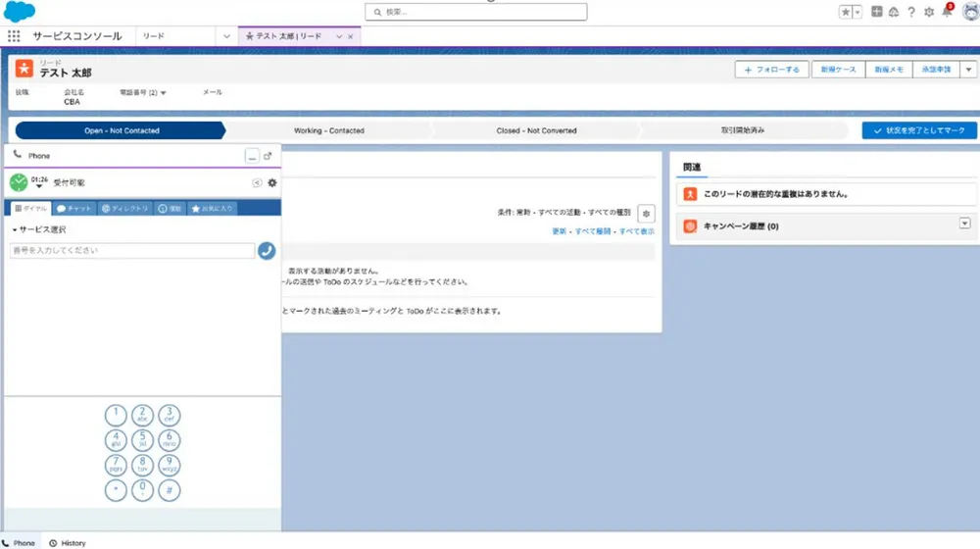
Task: Collapse the サービス選択 section
Action: [x=15, y=229]
